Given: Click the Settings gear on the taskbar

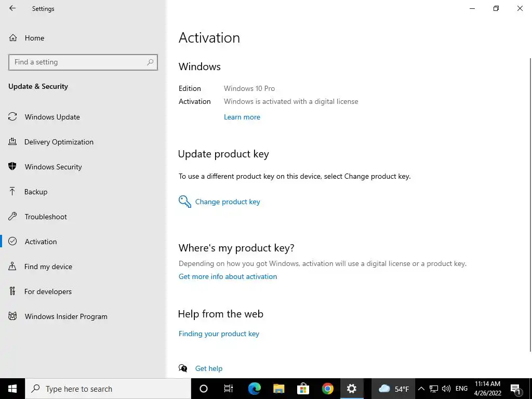Looking at the screenshot, I should (x=352, y=389).
